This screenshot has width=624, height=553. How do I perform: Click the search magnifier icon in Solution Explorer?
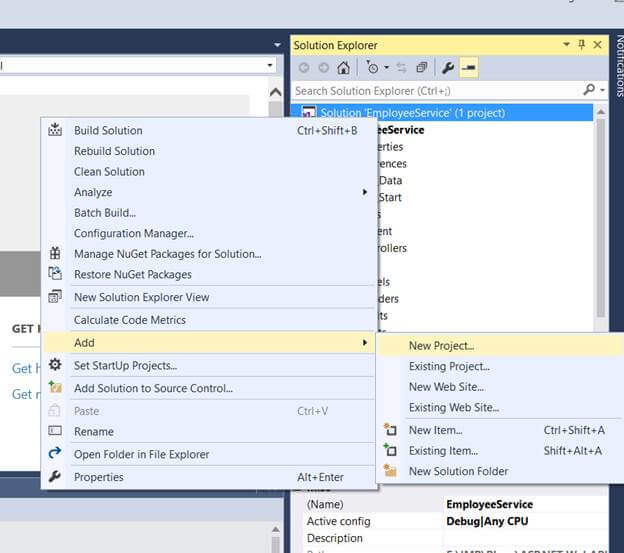click(589, 90)
